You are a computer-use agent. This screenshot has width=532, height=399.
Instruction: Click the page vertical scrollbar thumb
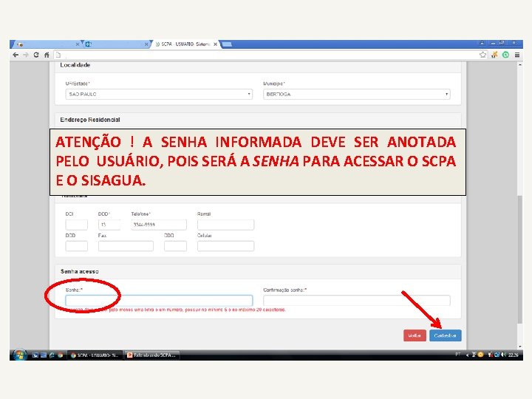[519, 259]
